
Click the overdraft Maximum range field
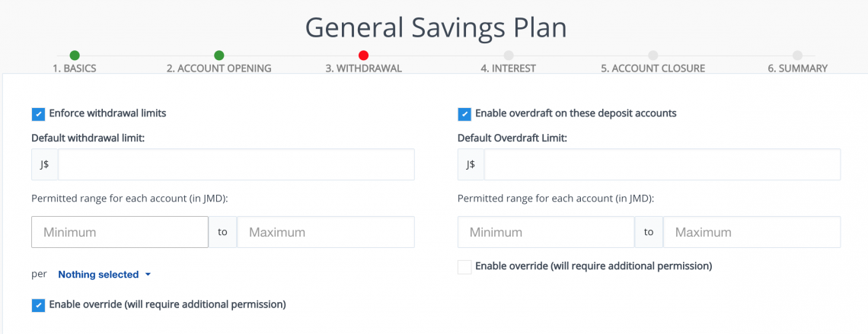(x=752, y=232)
